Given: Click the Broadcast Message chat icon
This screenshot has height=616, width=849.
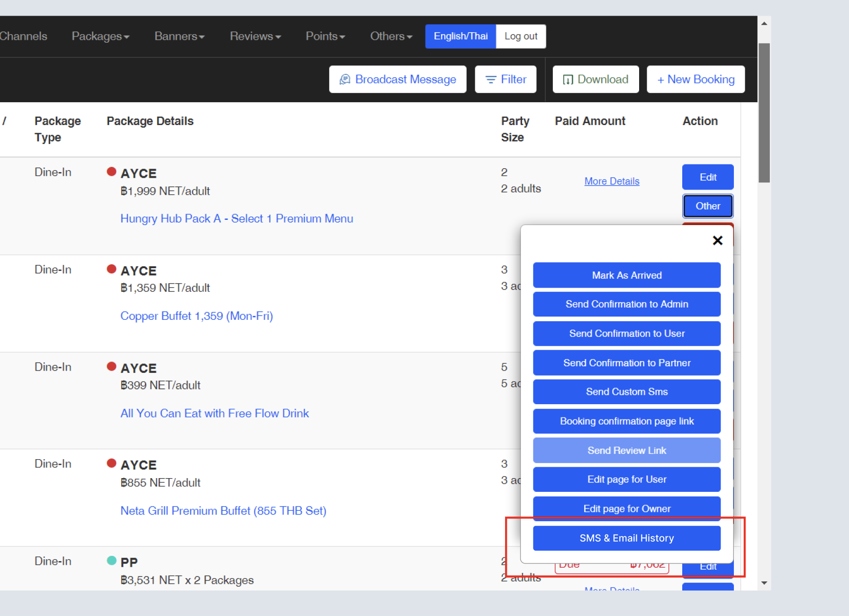Looking at the screenshot, I should 345,80.
